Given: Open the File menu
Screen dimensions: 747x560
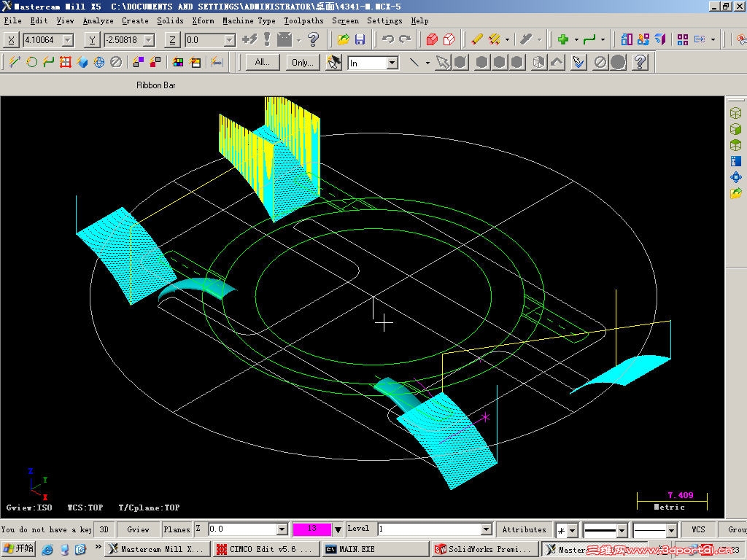Looking at the screenshot, I should click(x=12, y=20).
